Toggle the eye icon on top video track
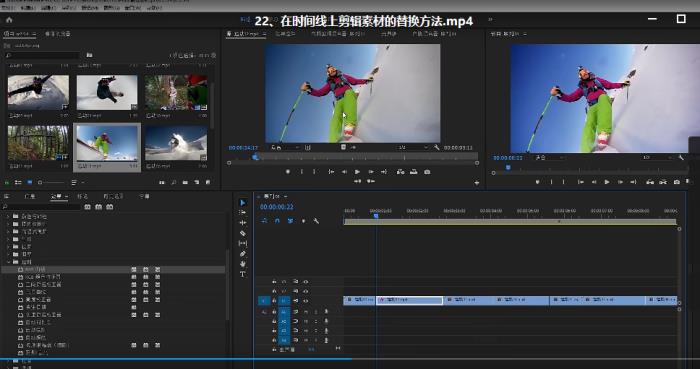Viewport: 700px width, 369px height. 306,282
